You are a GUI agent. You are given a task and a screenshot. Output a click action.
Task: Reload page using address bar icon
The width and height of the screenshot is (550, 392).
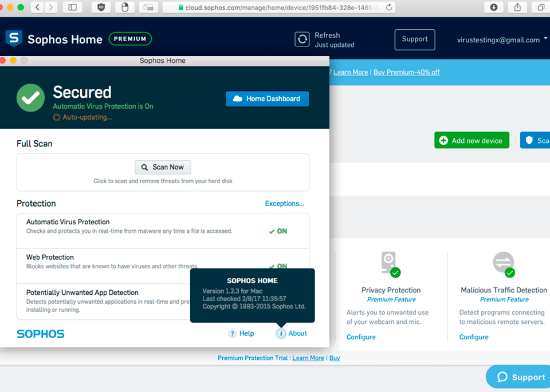pyautogui.click(x=390, y=7)
